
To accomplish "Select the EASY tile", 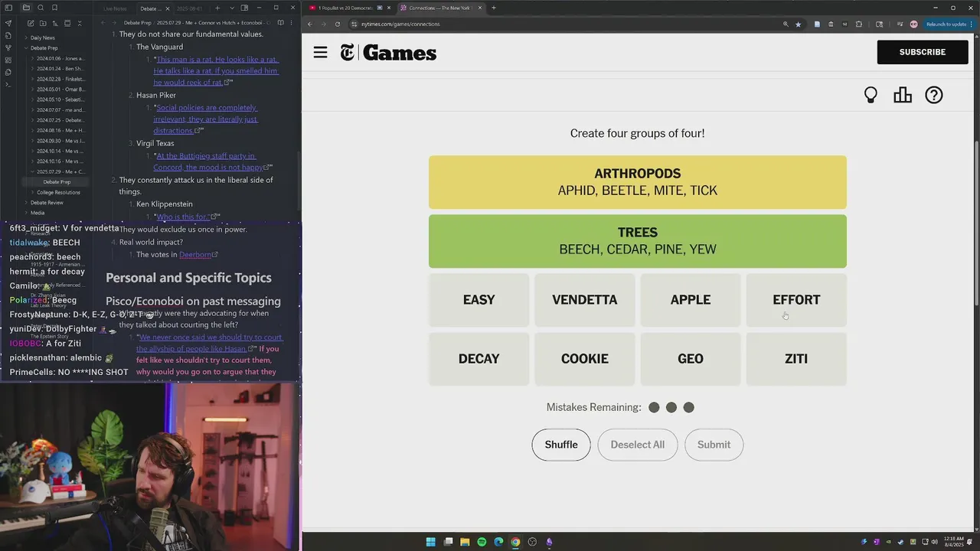I will click(479, 300).
